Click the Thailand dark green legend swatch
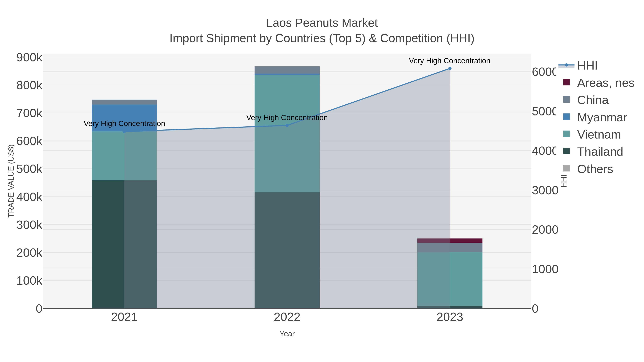Viewport: 644px width, 362px height. [x=566, y=151]
